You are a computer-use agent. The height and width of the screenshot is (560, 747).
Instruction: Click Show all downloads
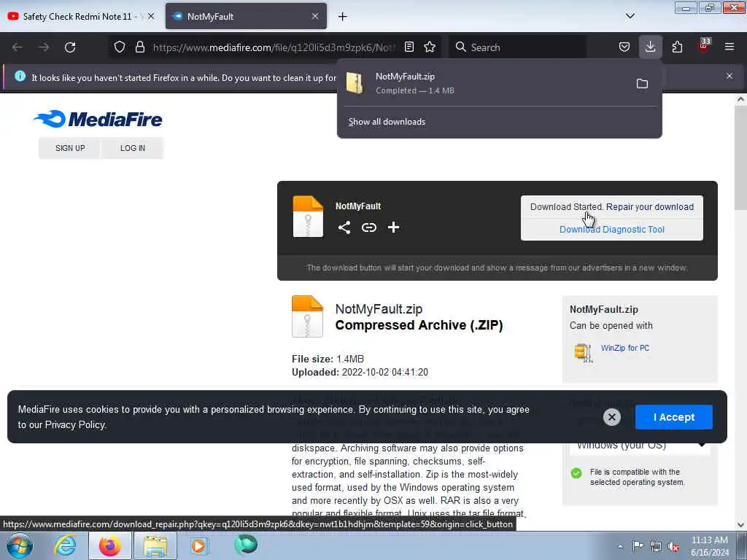tap(387, 122)
